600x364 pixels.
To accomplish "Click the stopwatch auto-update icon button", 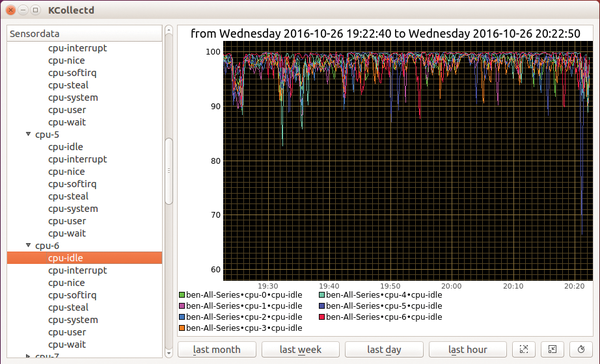I will (x=581, y=349).
